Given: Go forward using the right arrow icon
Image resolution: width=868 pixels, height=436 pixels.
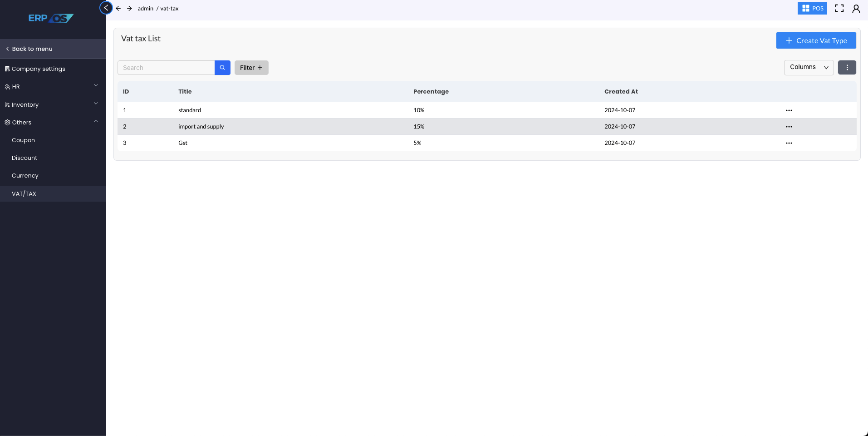Looking at the screenshot, I should point(129,8).
